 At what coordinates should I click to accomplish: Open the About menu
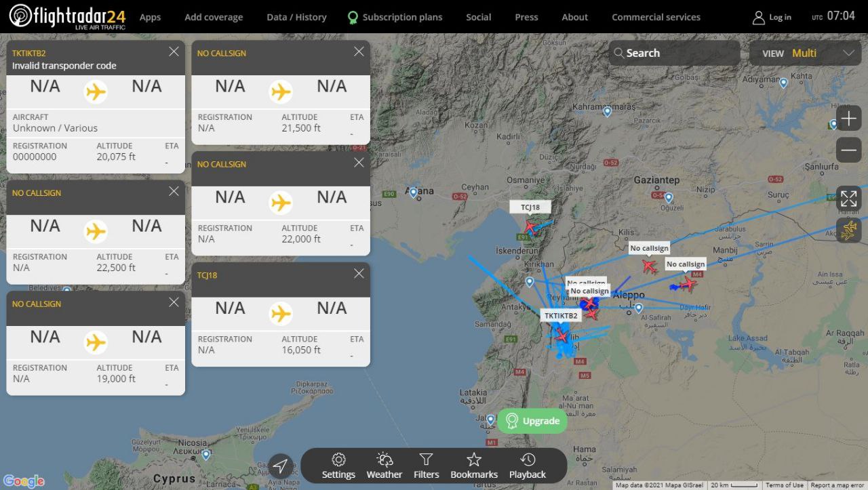click(575, 17)
